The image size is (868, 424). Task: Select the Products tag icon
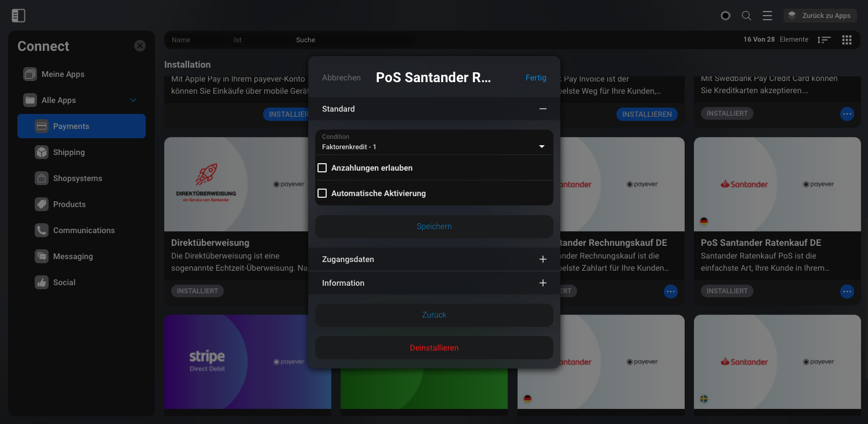point(41,204)
